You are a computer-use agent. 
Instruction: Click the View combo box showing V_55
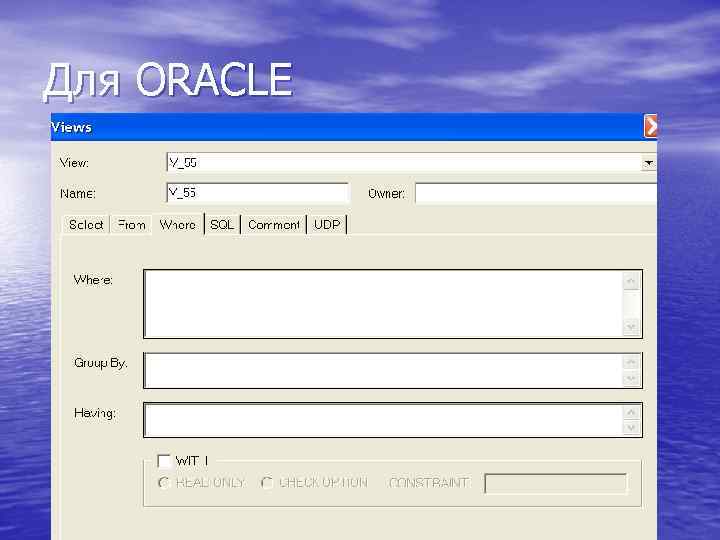point(411,163)
